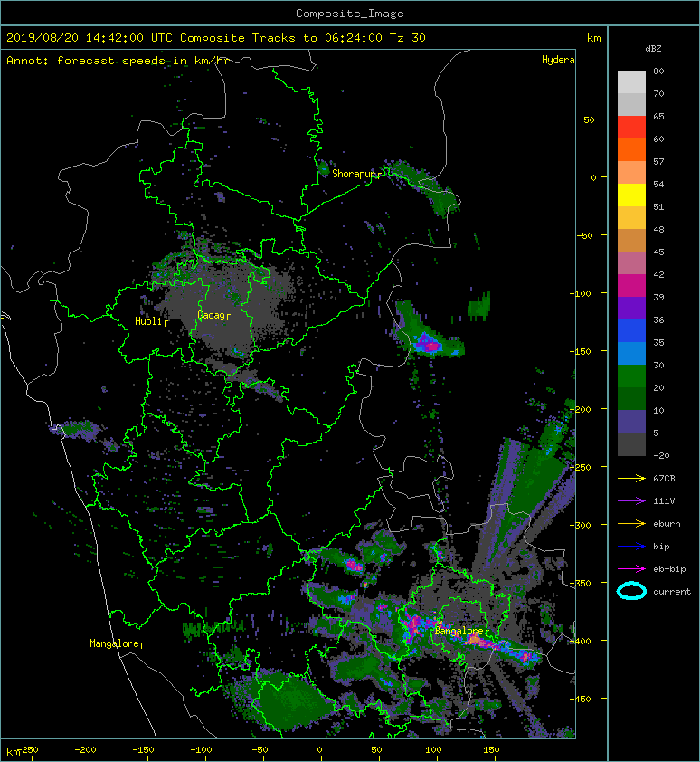
Task: Select the 'eb+bip' legend label
Action: [669, 569]
